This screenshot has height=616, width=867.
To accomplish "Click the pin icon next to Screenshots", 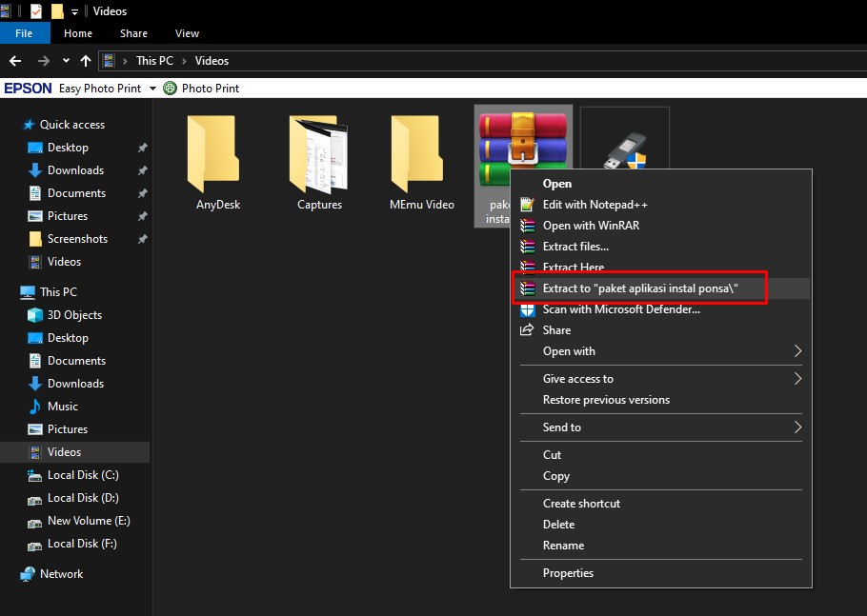I will [x=143, y=239].
